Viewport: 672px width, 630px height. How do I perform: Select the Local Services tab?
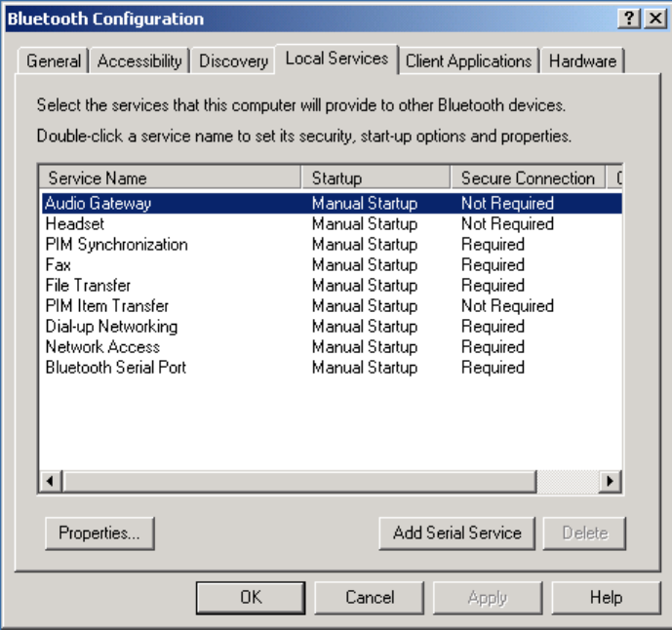336,59
